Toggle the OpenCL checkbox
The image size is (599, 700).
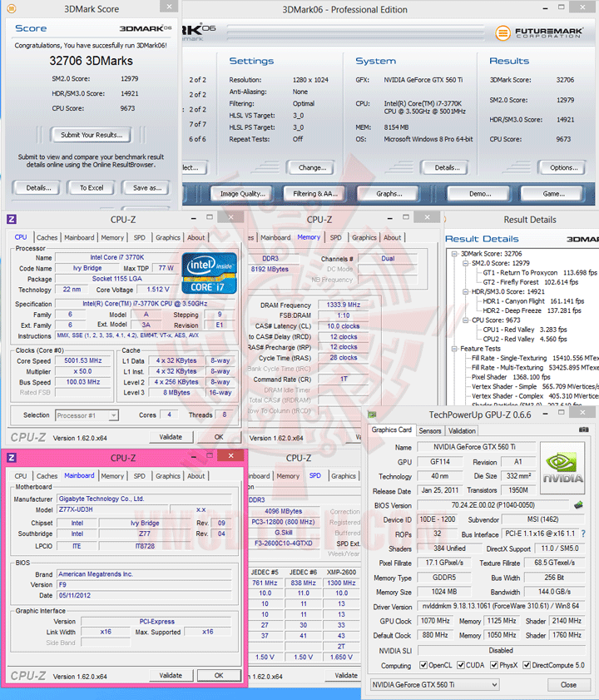423,665
